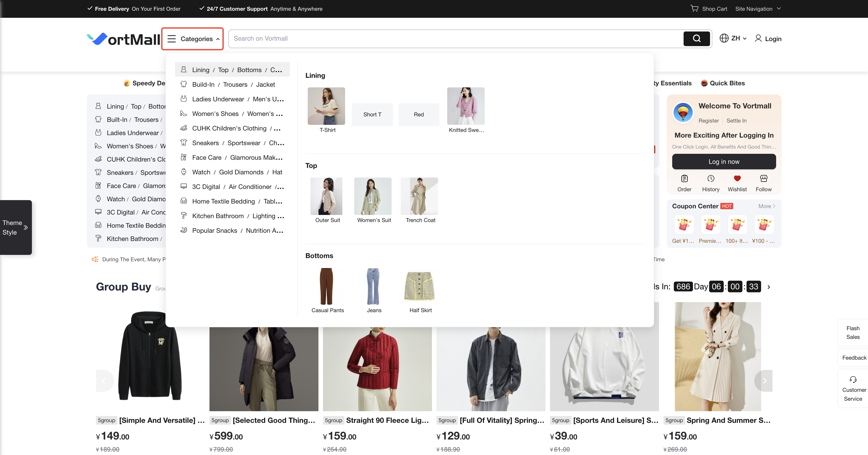Expand the Site Navigation menu

point(757,9)
